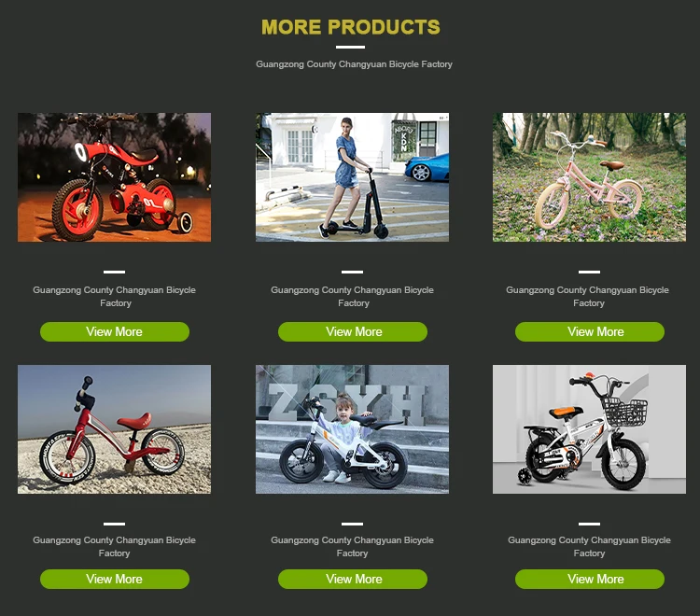Select the factory name caption below red training-wheel bike
Screen dimensions: 700x616
click(x=114, y=297)
